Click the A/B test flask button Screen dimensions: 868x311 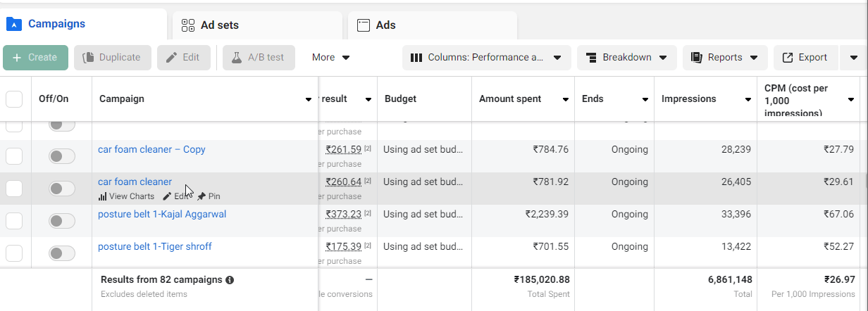pyautogui.click(x=259, y=58)
